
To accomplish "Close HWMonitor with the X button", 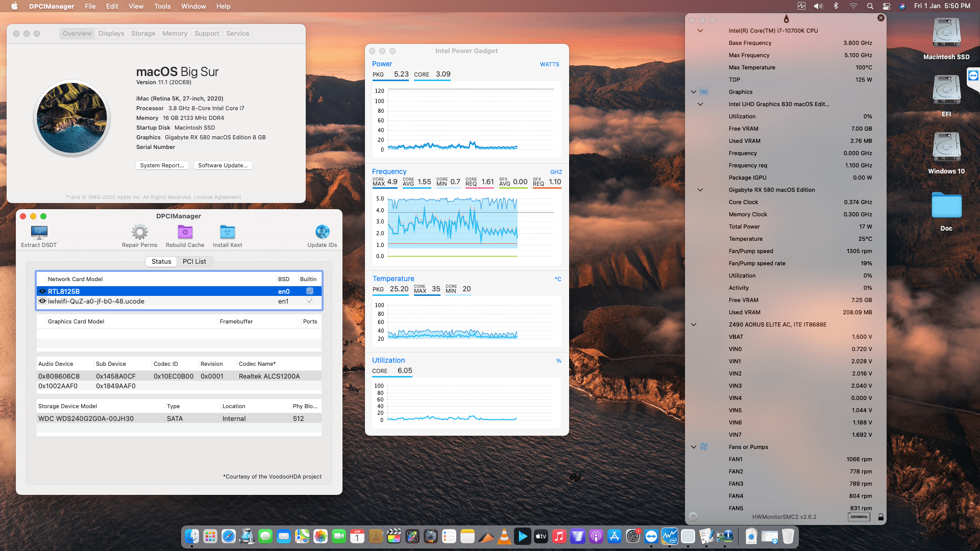I will click(881, 18).
